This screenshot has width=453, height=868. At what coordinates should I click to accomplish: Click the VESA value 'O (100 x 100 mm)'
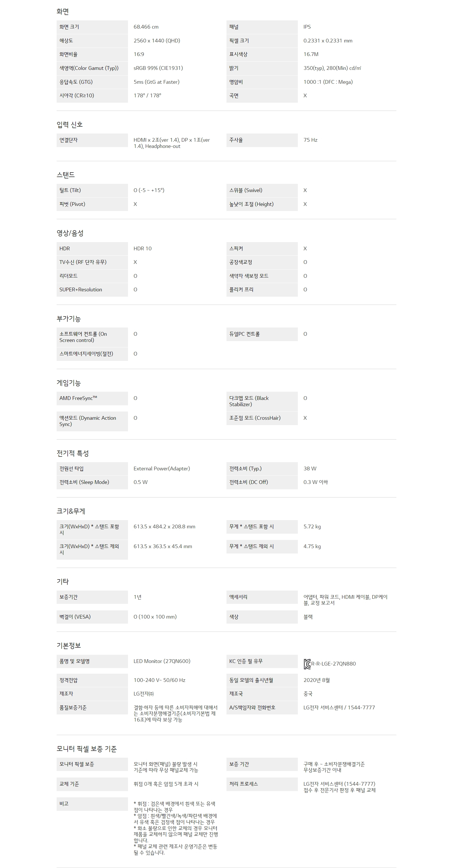[155, 617]
